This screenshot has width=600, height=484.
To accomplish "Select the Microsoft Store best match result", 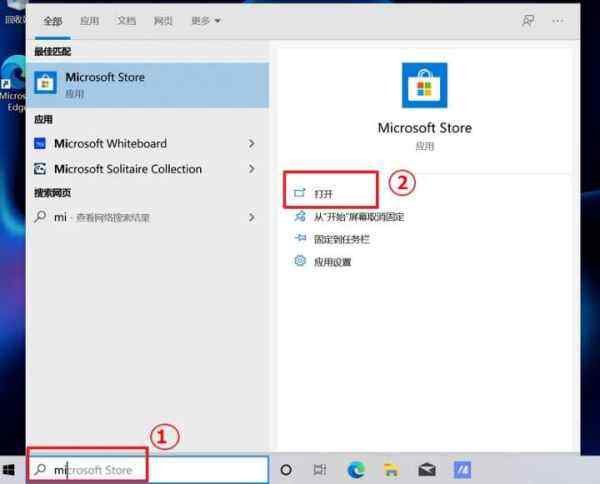I will 148,85.
